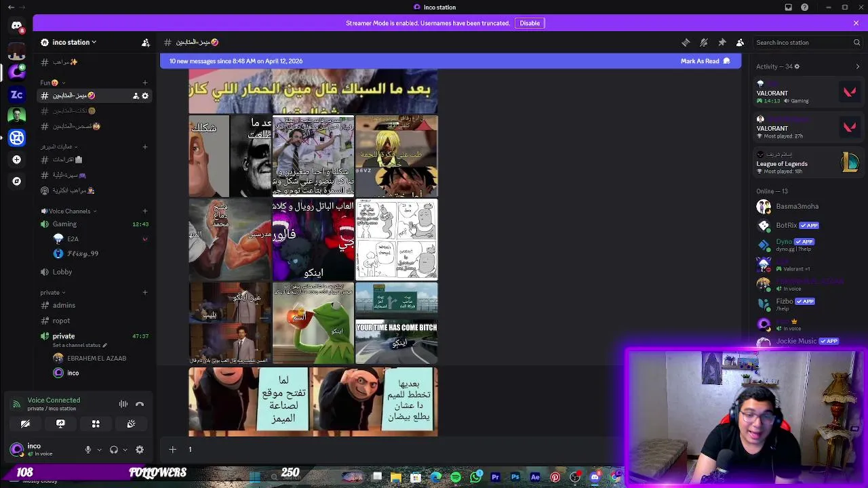Image resolution: width=868 pixels, height=488 pixels.
Task: Click invite people icon beside server name
Action: [145, 42]
